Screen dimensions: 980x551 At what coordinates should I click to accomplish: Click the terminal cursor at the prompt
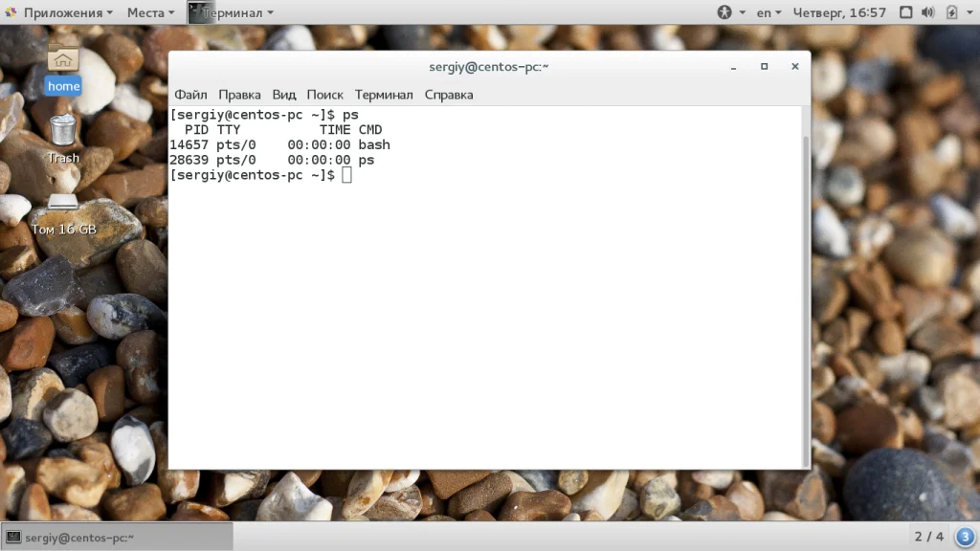pyautogui.click(x=346, y=175)
